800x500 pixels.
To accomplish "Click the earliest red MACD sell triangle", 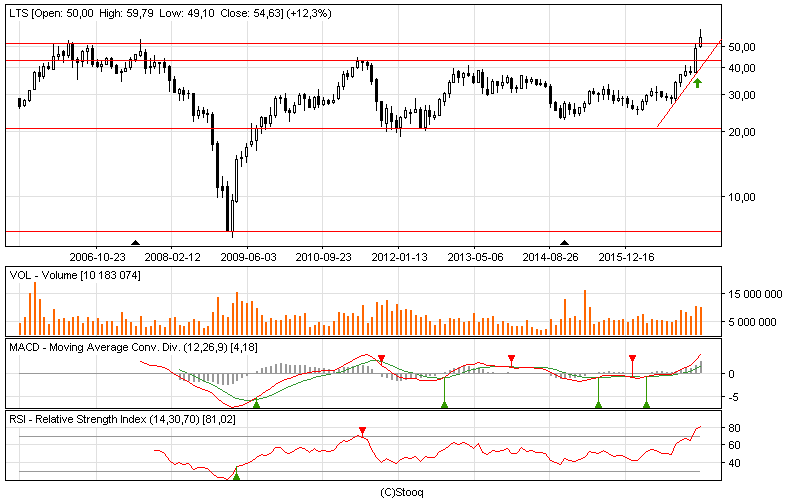I will (381, 359).
